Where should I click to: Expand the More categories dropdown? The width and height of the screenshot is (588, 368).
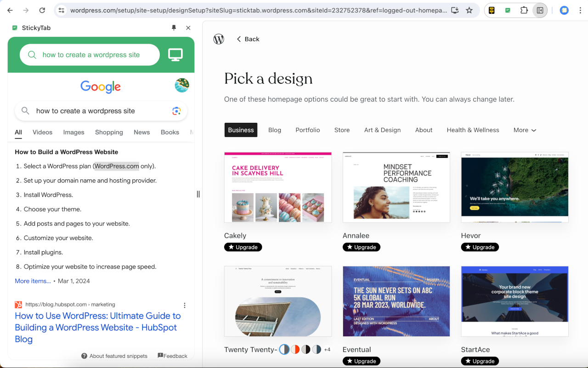coord(525,130)
